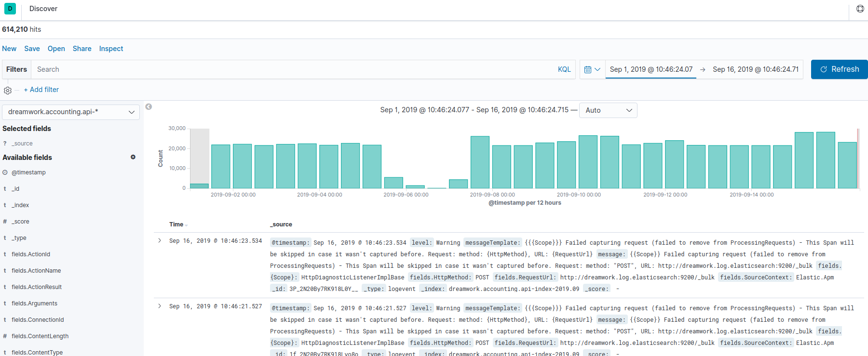Expand the 10:46:23.534 log row
The width and height of the screenshot is (868, 356).
point(160,240)
